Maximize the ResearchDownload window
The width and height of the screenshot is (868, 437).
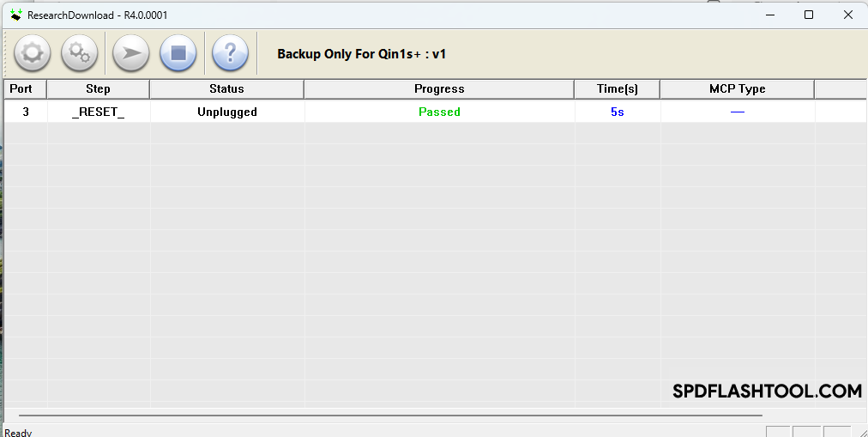tap(808, 15)
